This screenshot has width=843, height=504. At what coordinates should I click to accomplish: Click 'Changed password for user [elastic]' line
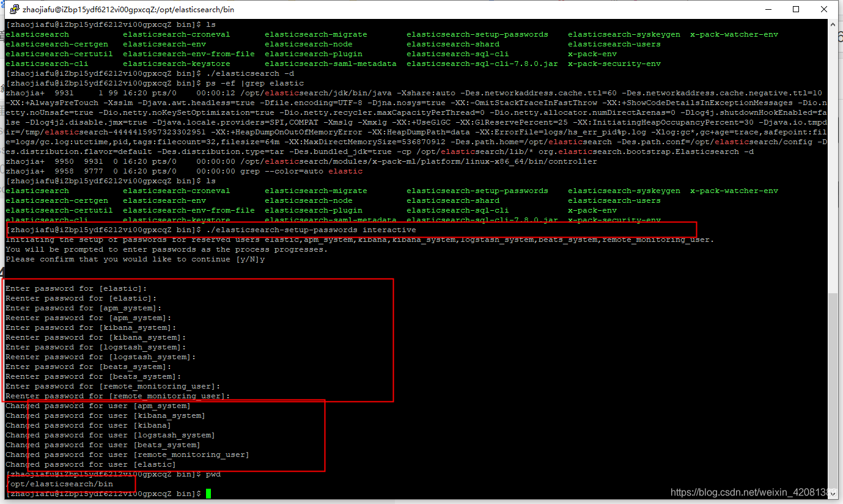pos(91,464)
